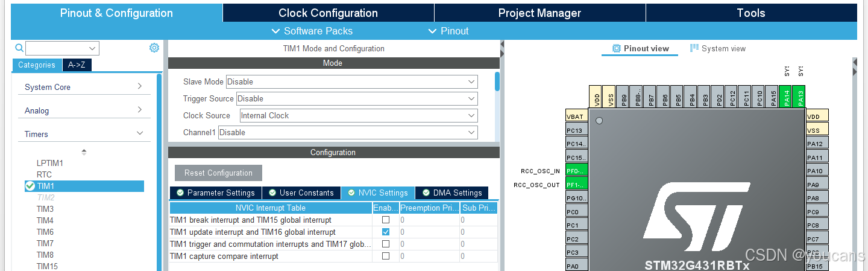Click the PA14 pin on chip
868x271 pixels.
[786, 96]
